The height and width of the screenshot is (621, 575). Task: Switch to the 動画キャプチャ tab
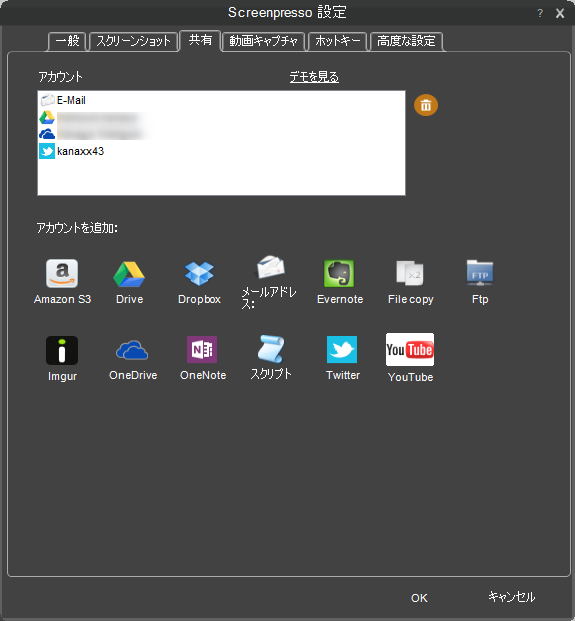tap(263, 41)
